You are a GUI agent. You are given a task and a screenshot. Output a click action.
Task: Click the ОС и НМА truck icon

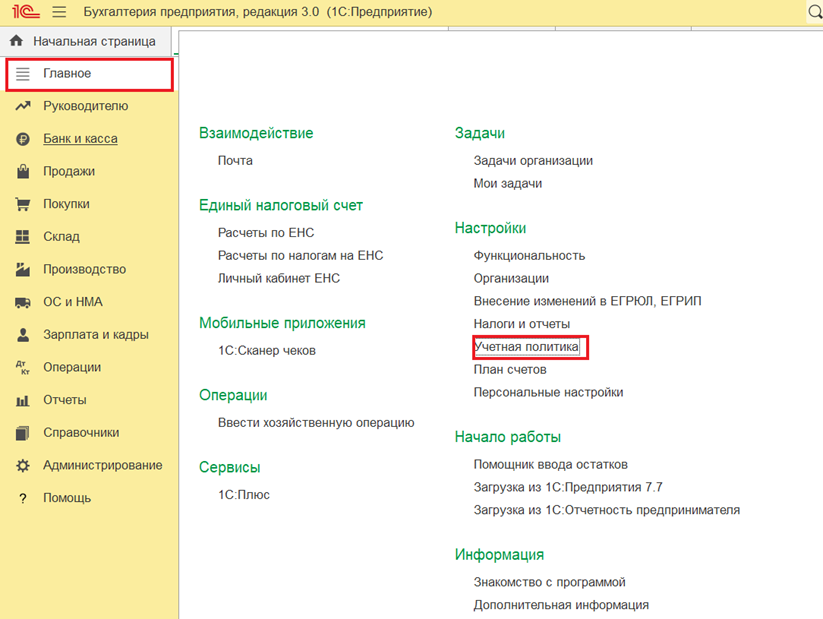(23, 302)
